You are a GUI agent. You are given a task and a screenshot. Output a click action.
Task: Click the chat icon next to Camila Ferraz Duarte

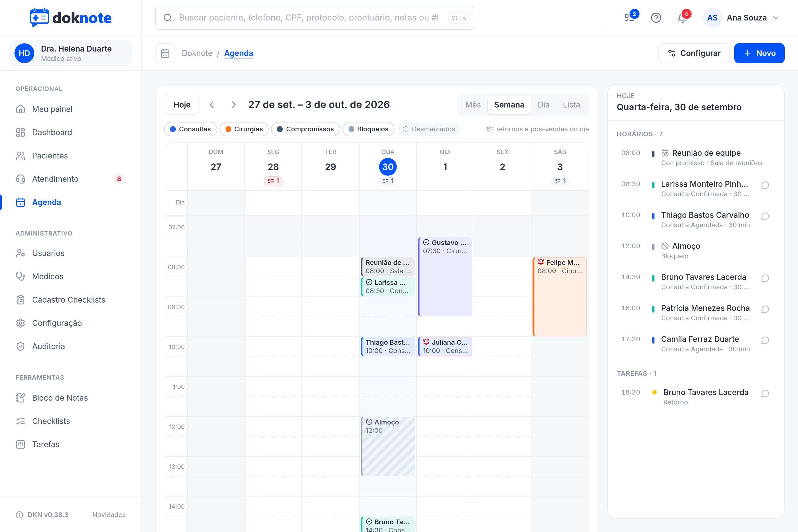[x=765, y=340]
